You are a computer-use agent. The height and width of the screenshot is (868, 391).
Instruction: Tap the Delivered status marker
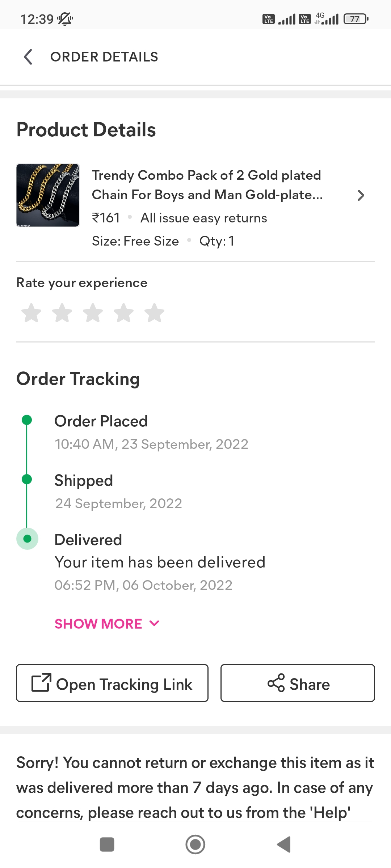[x=27, y=539]
